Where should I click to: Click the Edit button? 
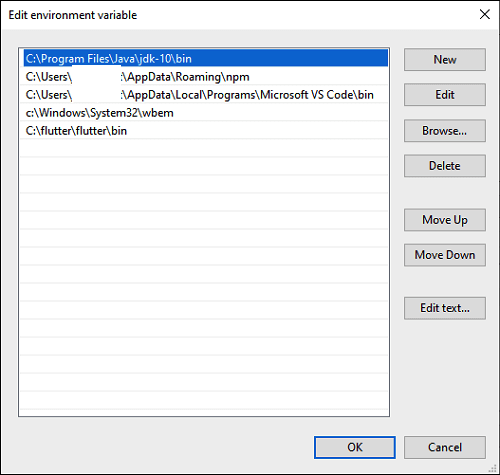coord(445,95)
